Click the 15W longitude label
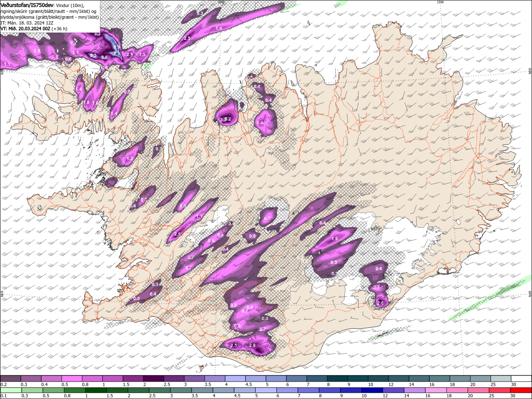The height and width of the screenshot is (399, 532). click(x=440, y=2)
